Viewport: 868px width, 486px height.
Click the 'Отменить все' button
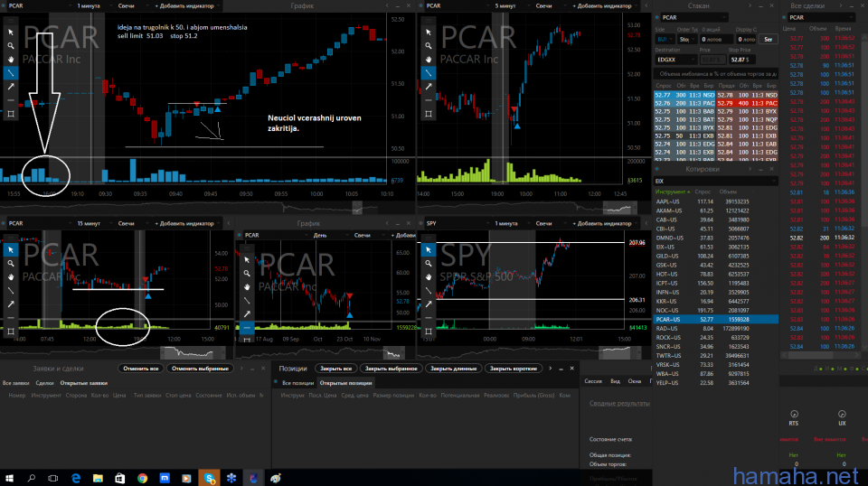(x=140, y=369)
